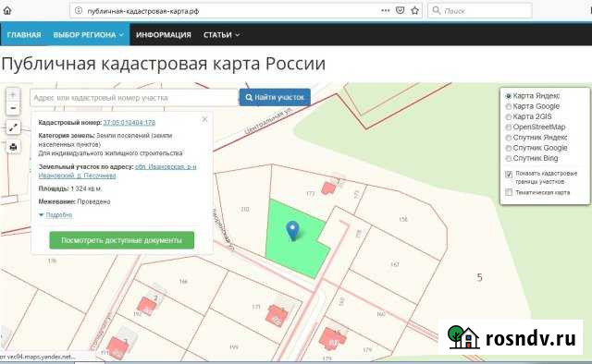Image resolution: width=592 pixels, height=364 pixels.
Task: Open the ВЫБОР РЕГИОНА dropdown menu
Action: pos(89,35)
